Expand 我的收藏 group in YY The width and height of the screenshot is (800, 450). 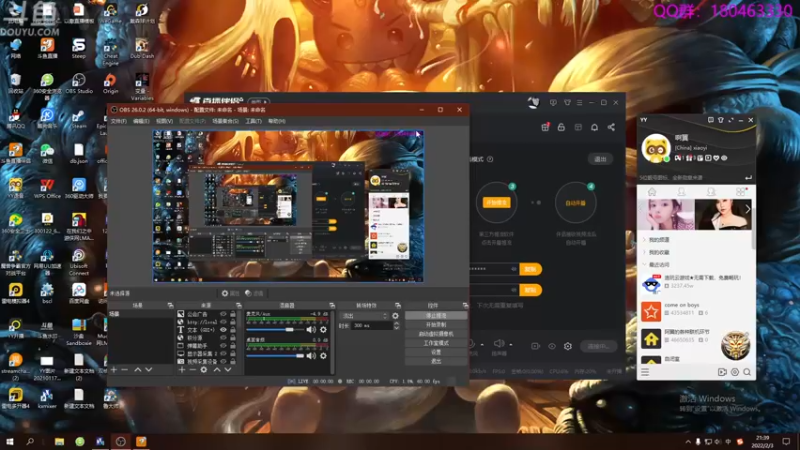point(644,252)
